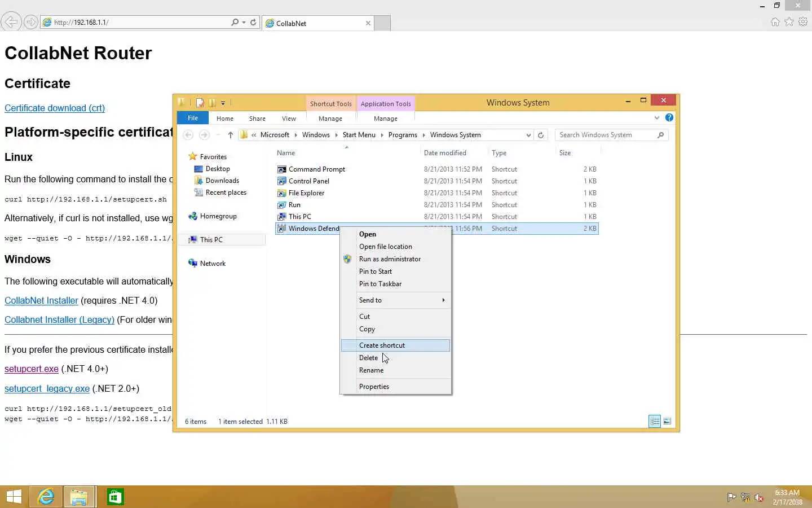Image resolution: width=812 pixels, height=508 pixels.
Task: Click the arrow after Start Menu in the path
Action: click(x=382, y=135)
